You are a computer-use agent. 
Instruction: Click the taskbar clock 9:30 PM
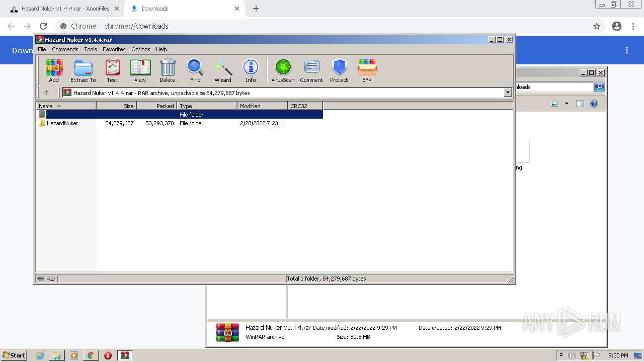click(618, 355)
